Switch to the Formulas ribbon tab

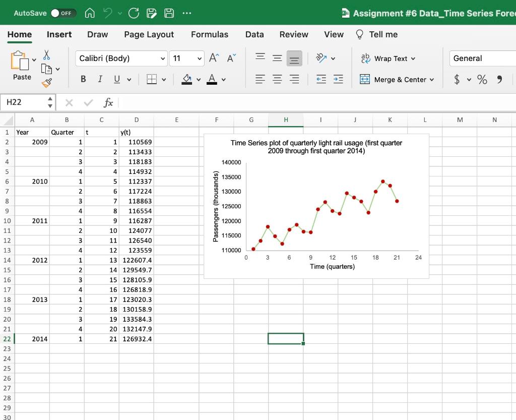point(210,34)
